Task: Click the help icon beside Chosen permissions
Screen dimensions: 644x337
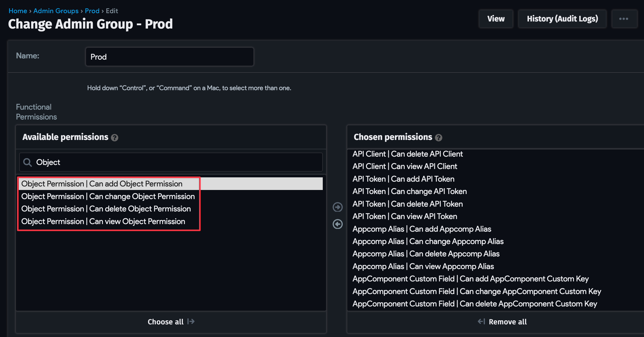Action: [x=438, y=138]
